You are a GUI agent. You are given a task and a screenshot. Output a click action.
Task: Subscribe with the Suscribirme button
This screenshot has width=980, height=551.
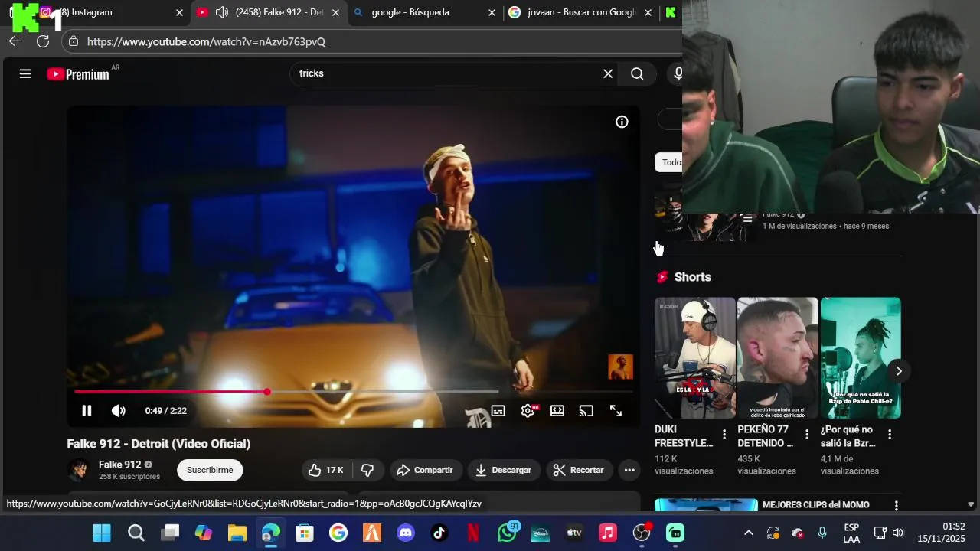(x=210, y=470)
